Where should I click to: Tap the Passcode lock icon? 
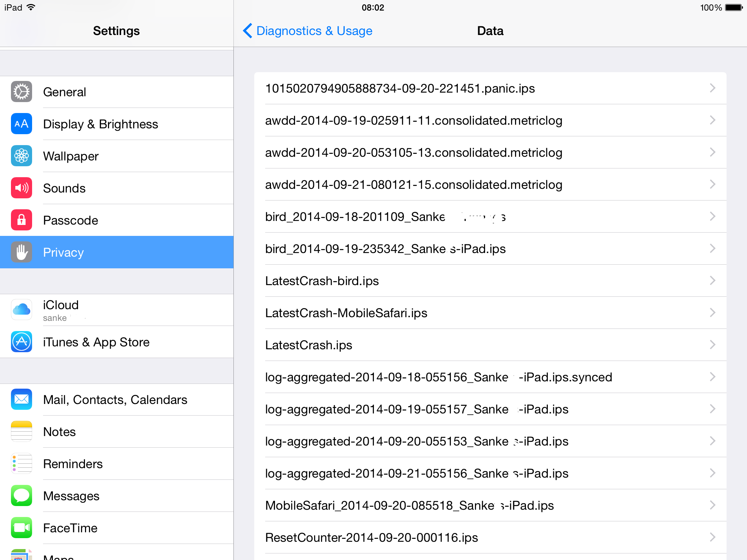pos(22,220)
